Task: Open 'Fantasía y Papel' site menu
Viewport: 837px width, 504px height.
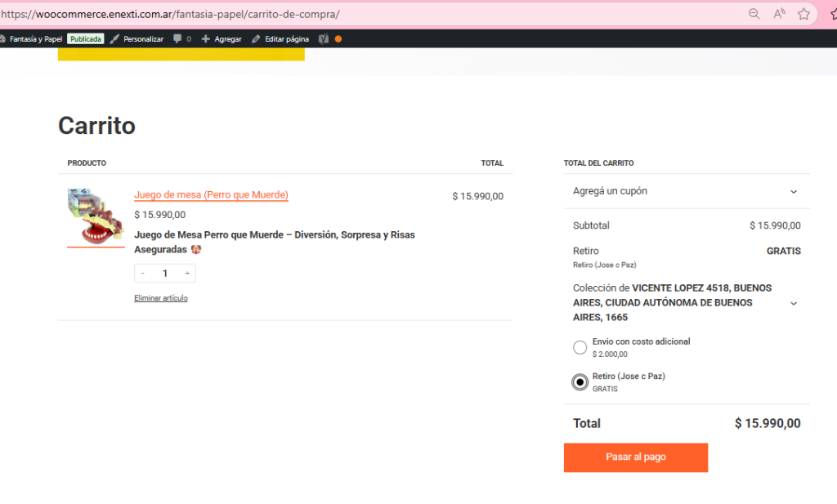Action: 35,38
